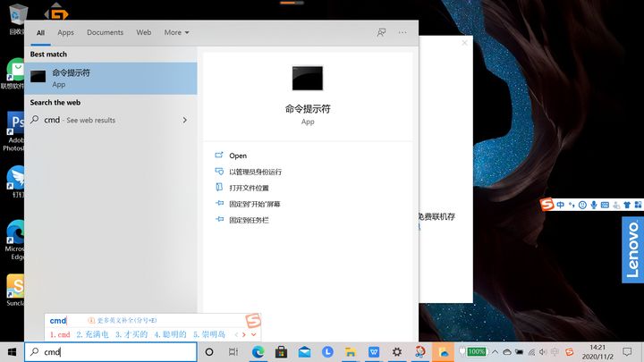Switch to the Apps search tab
This screenshot has width=644, height=362.
coord(65,32)
